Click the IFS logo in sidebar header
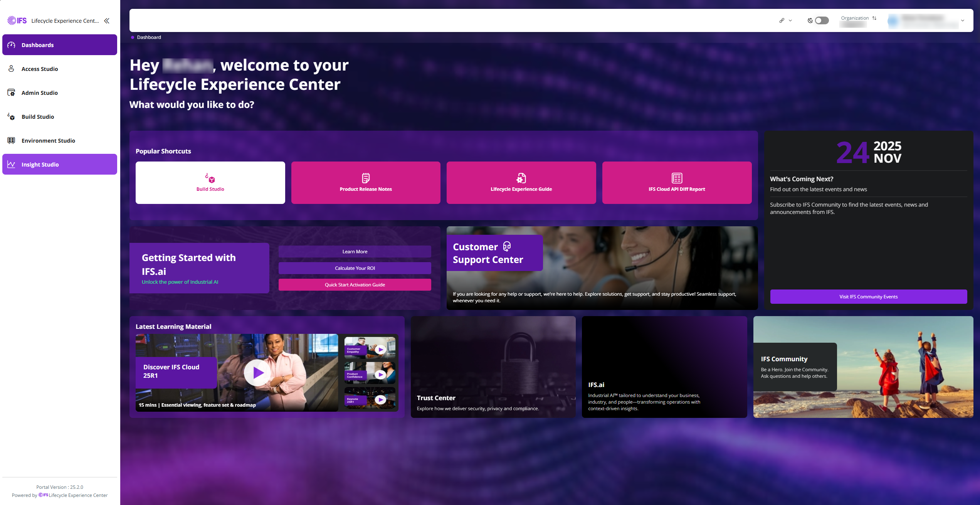980x505 pixels. pos(17,20)
